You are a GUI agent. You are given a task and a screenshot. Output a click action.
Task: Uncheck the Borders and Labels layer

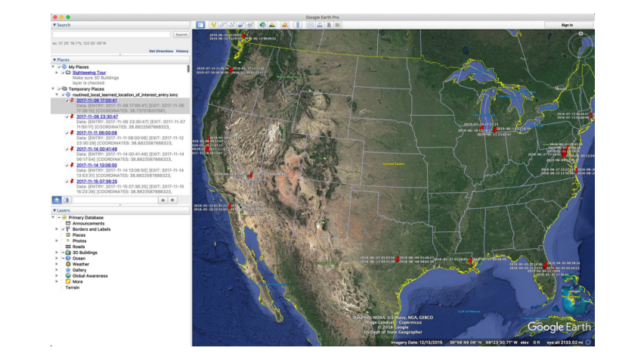63,229
